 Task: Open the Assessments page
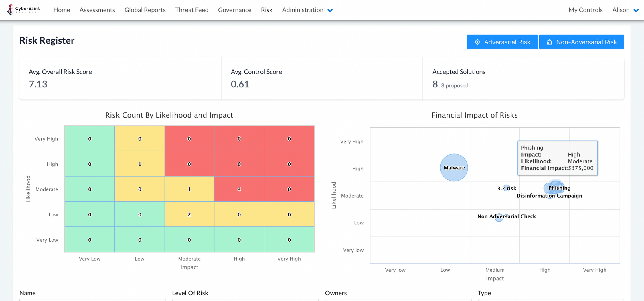point(97,10)
